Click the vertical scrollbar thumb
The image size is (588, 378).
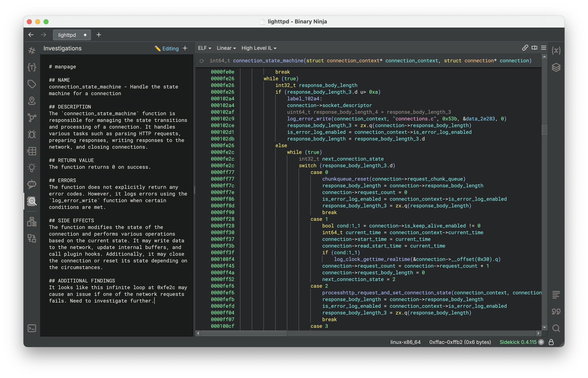coord(544,130)
